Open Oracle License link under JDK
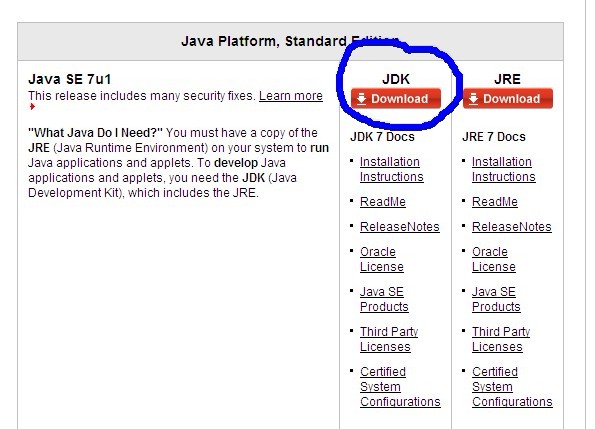 click(x=381, y=259)
